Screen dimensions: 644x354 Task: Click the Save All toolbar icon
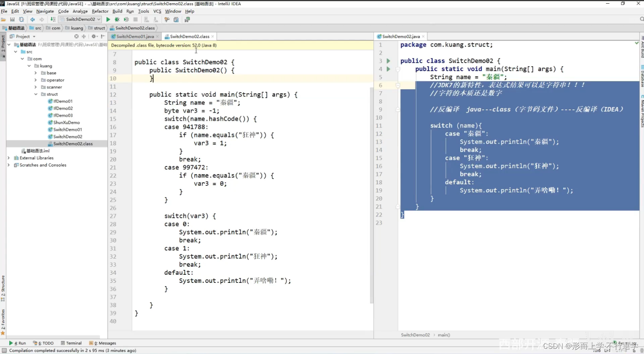click(x=12, y=19)
